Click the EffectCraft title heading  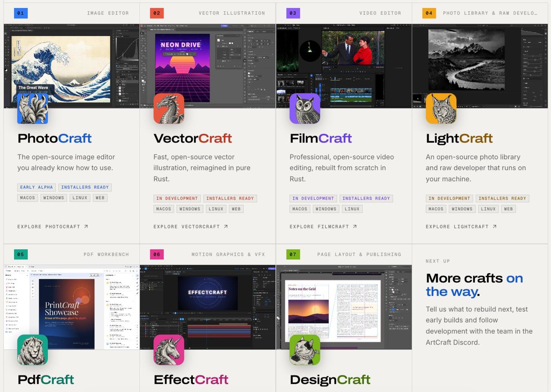(x=191, y=380)
